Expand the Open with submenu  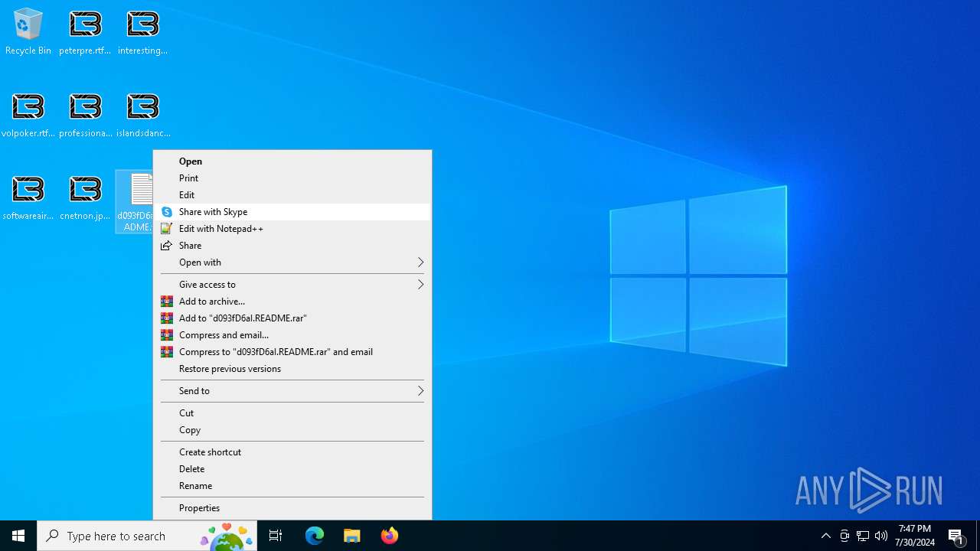[x=292, y=262]
